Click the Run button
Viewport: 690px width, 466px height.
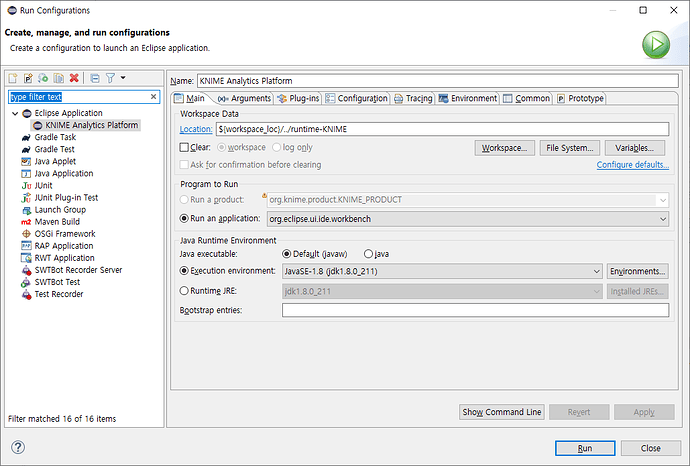point(585,448)
